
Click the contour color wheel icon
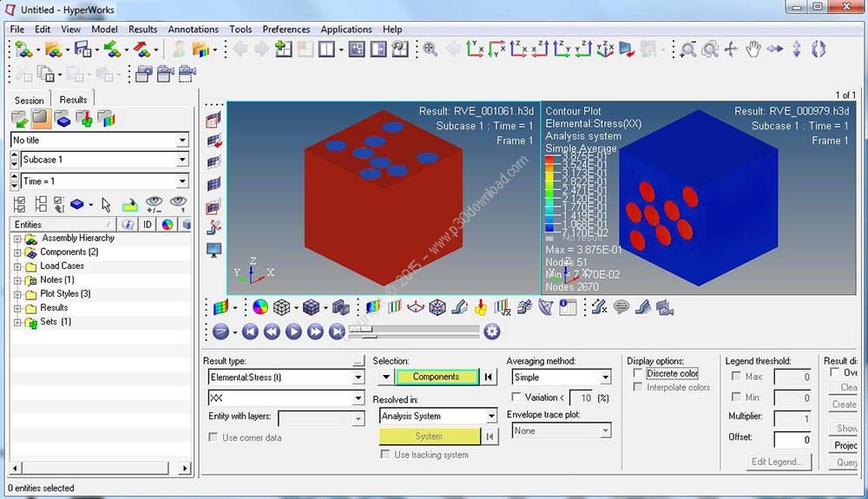[260, 307]
